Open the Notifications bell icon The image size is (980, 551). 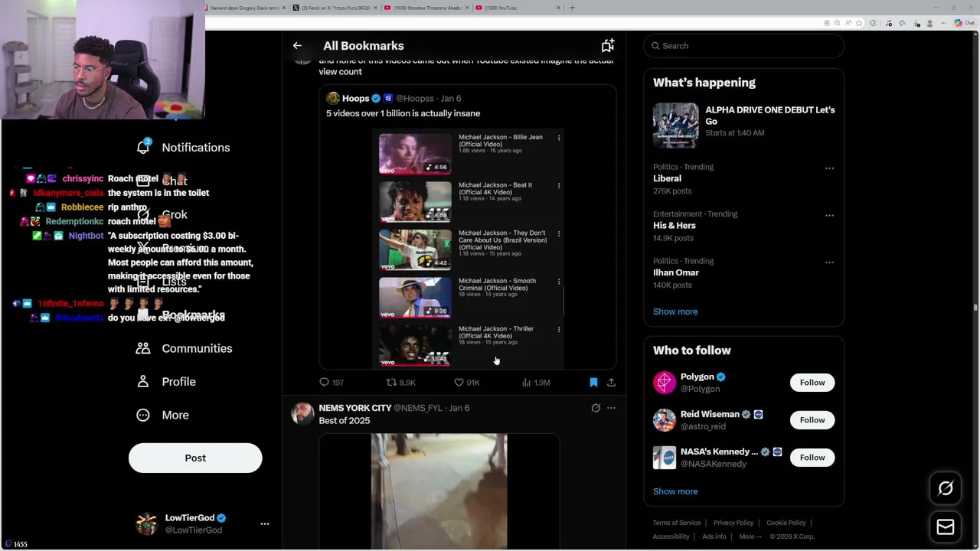[x=143, y=146]
